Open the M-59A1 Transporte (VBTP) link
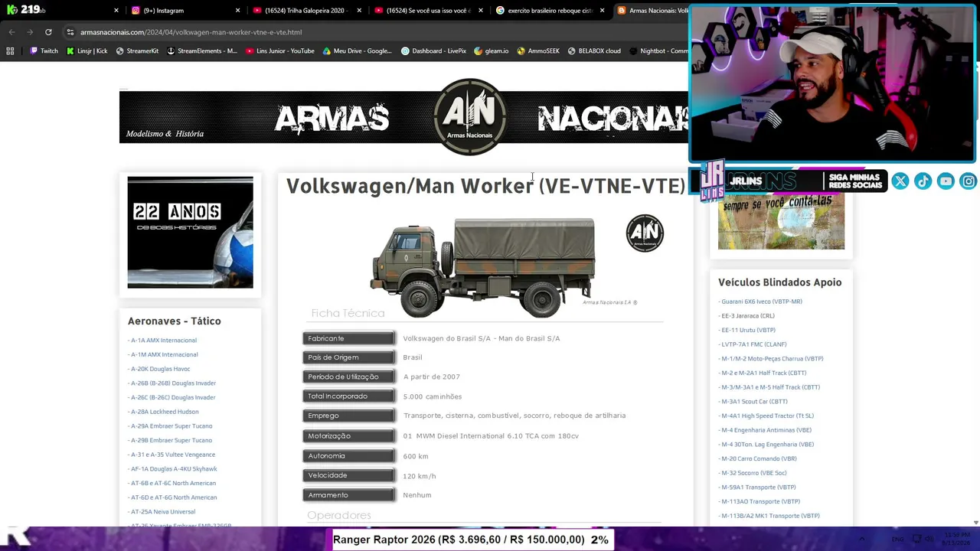 757,487
